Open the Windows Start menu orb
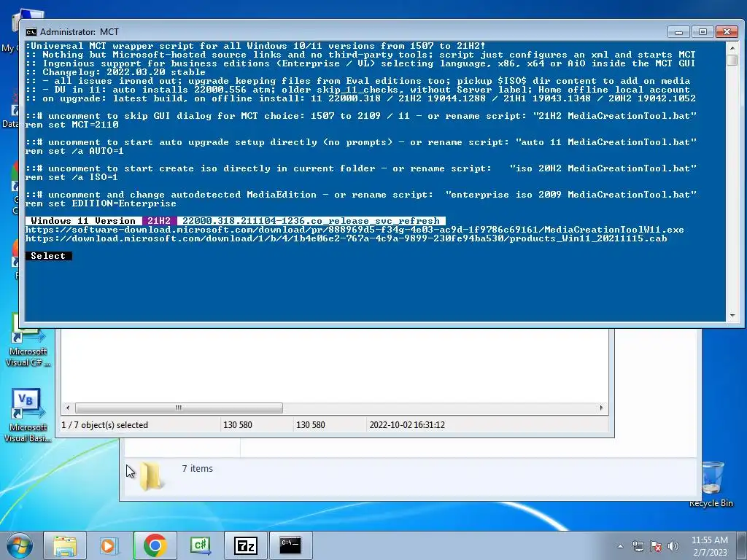The height and width of the screenshot is (560, 747). (x=20, y=545)
